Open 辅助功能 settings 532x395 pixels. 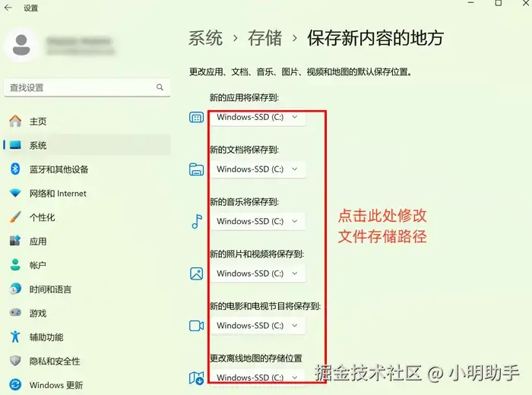(x=87, y=337)
